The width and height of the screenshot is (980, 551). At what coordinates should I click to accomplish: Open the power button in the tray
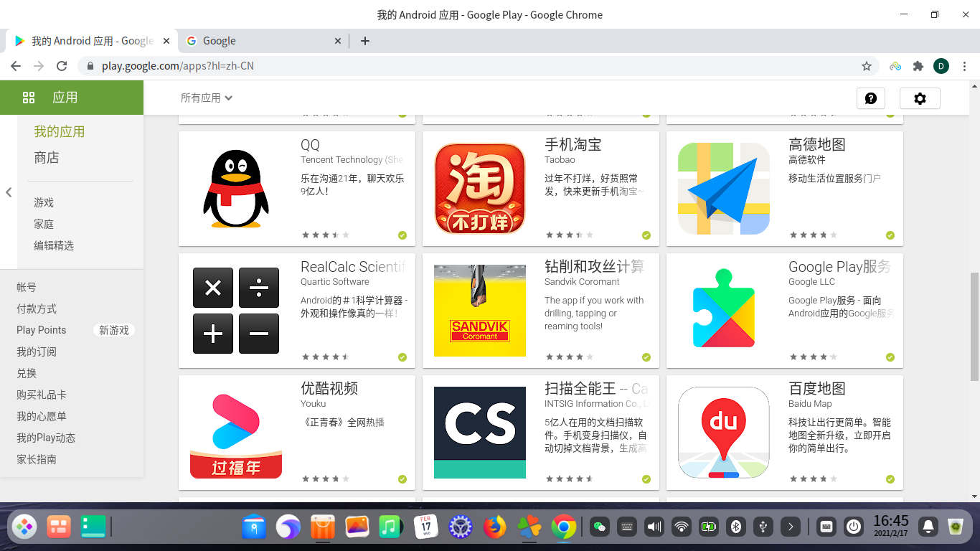853,527
